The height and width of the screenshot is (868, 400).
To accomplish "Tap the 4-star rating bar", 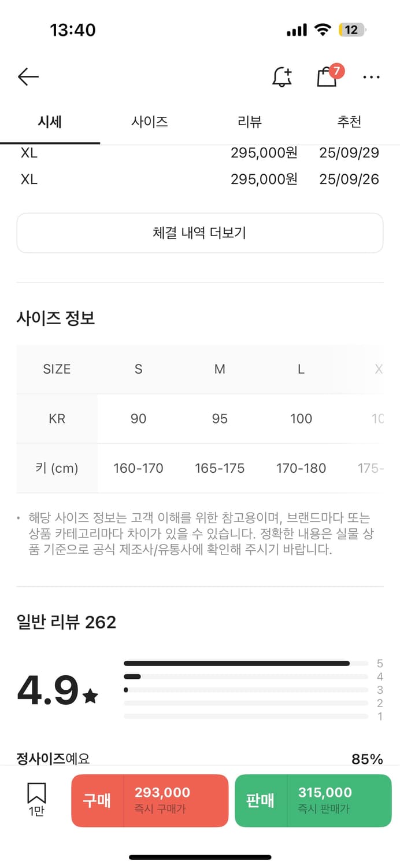I will click(x=246, y=676).
